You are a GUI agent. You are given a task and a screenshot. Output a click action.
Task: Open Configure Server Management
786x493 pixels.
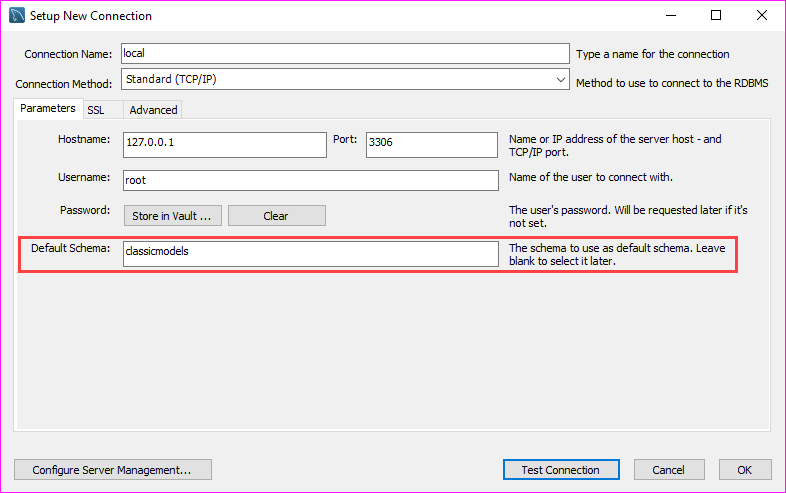click(112, 470)
